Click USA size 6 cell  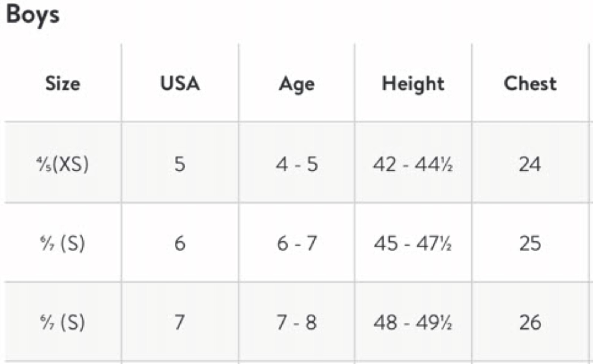180,243
